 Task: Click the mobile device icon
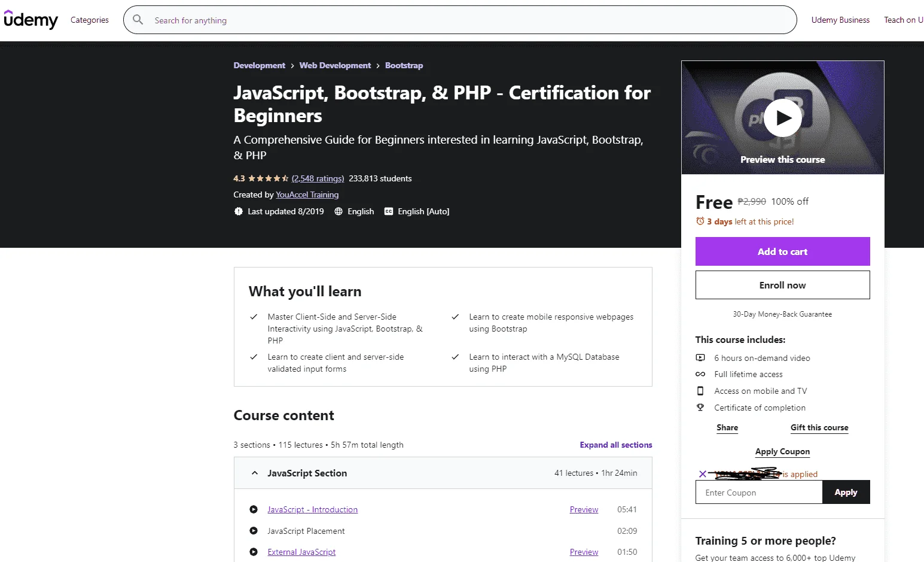700,391
